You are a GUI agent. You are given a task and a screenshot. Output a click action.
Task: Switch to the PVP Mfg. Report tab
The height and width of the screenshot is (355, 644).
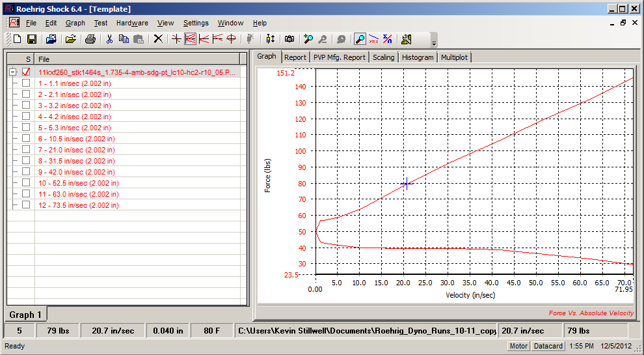[340, 57]
